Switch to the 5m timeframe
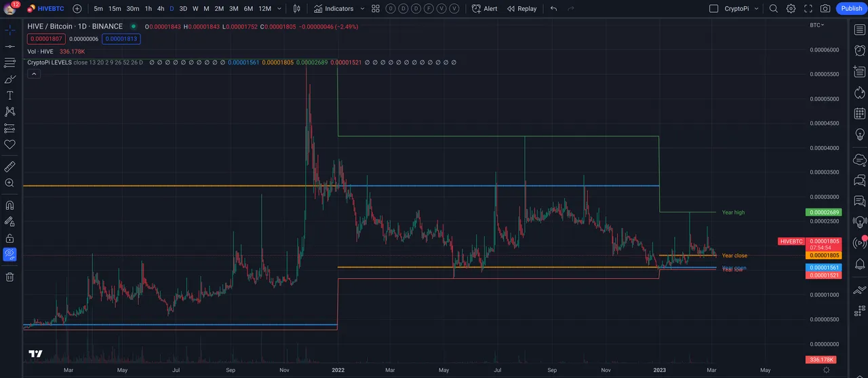This screenshot has height=378, width=868. point(98,9)
